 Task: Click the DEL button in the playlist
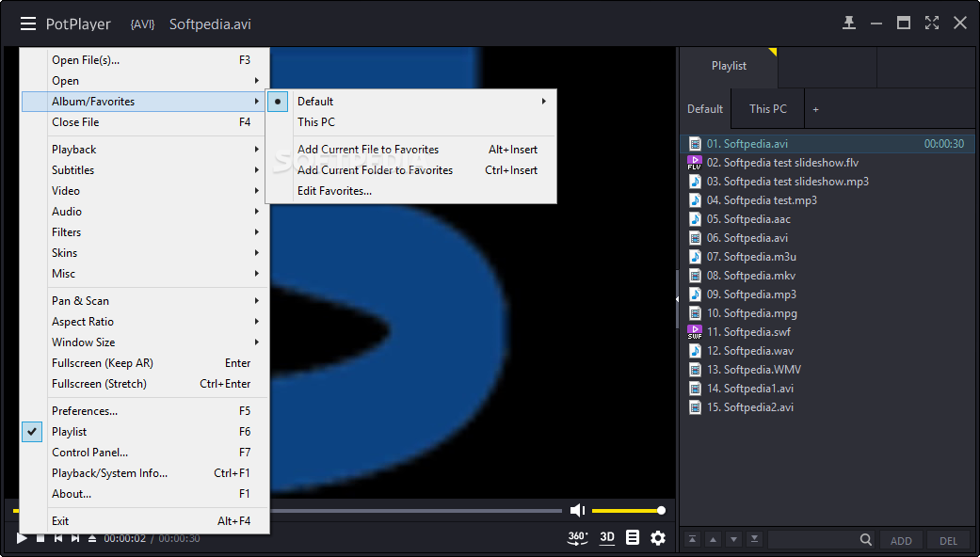[948, 541]
